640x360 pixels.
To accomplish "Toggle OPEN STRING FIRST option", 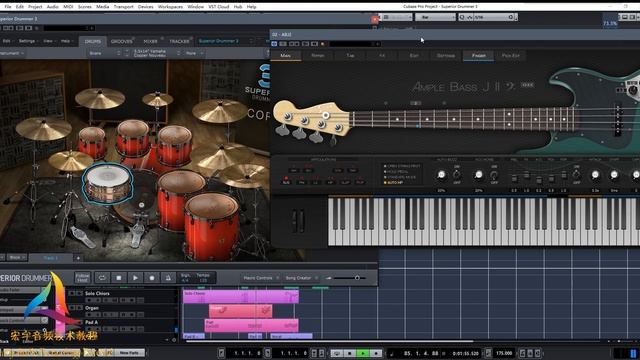I will pyautogui.click(x=402, y=166).
